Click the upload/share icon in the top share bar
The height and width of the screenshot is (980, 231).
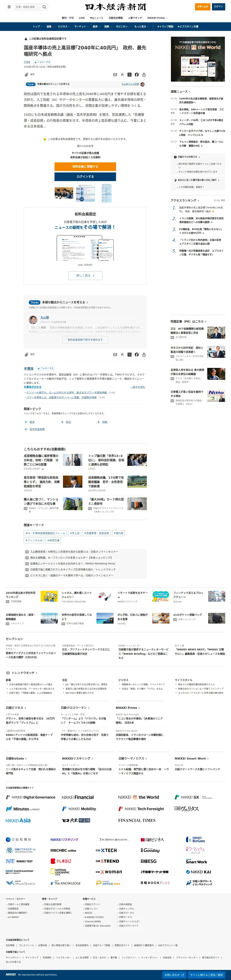pyautogui.click(x=144, y=75)
